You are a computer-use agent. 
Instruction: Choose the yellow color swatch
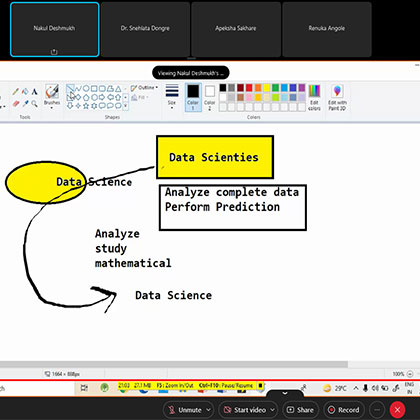tap(267, 88)
